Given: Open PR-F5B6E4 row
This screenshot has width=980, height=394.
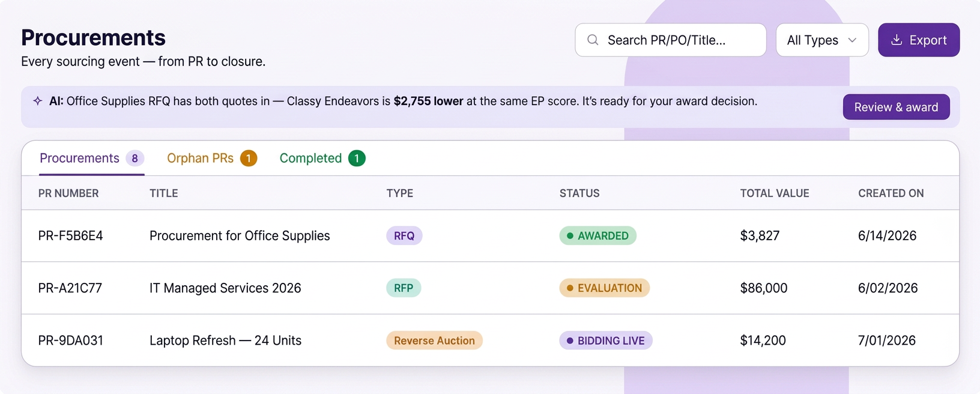Looking at the screenshot, I should (x=490, y=235).
